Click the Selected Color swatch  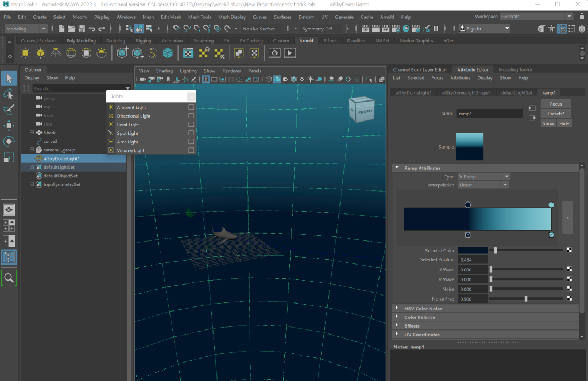(473, 250)
